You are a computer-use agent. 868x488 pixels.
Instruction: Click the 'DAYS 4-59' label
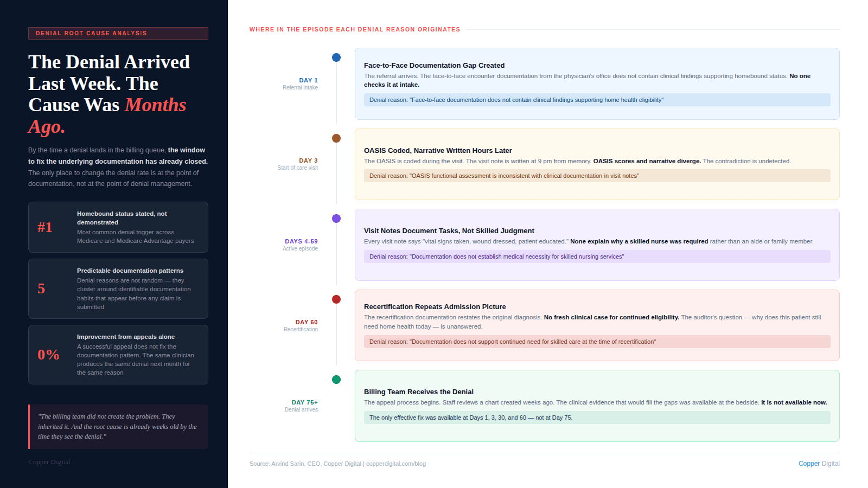tap(301, 241)
